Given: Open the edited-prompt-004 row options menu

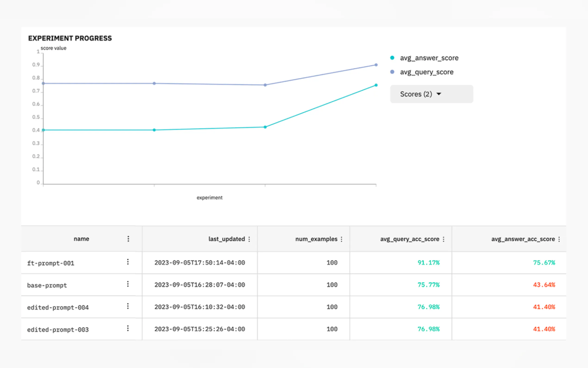Looking at the screenshot, I should (x=128, y=306).
